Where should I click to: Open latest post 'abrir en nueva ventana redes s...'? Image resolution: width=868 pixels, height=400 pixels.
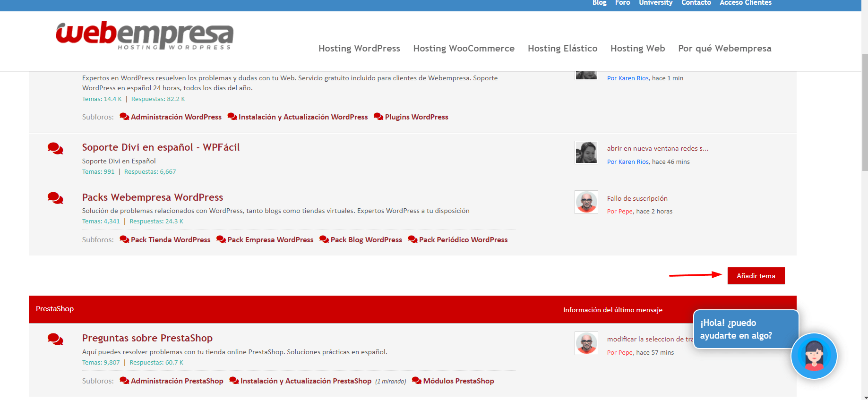[657, 148]
